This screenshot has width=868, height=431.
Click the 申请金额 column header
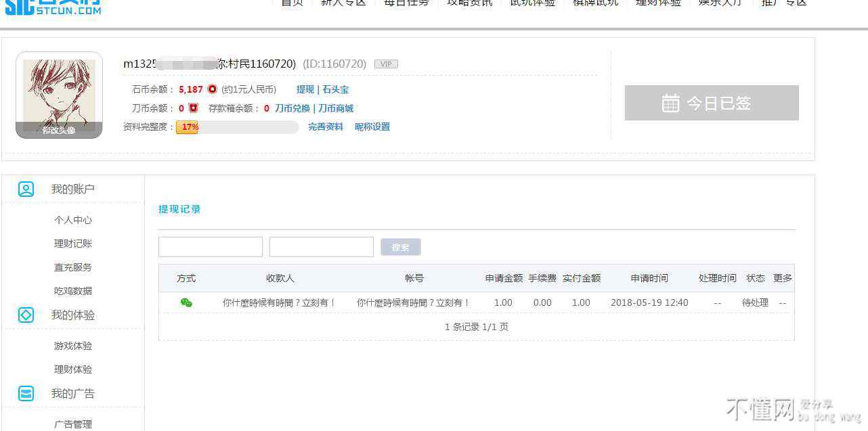point(504,278)
